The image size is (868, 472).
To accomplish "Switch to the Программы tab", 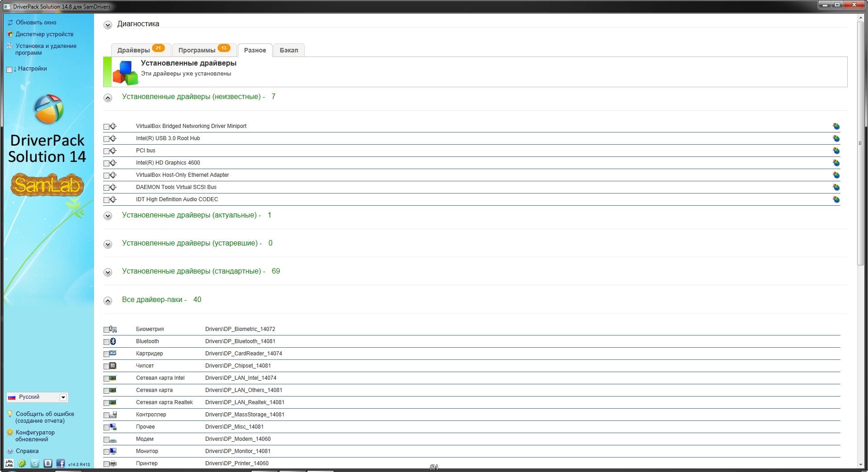I will coord(204,50).
